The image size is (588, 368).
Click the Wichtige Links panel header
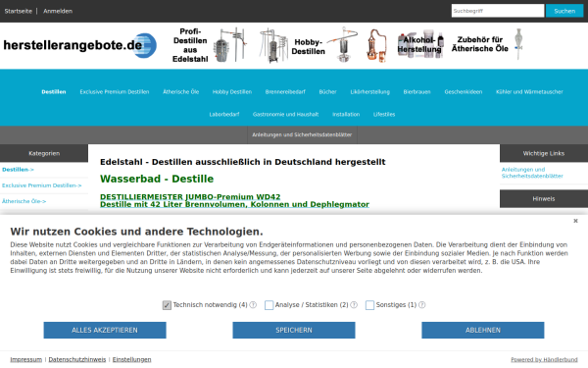544,153
